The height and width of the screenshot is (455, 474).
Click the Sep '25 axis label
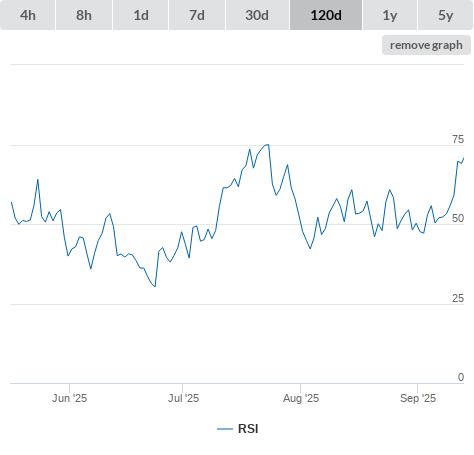click(x=418, y=398)
